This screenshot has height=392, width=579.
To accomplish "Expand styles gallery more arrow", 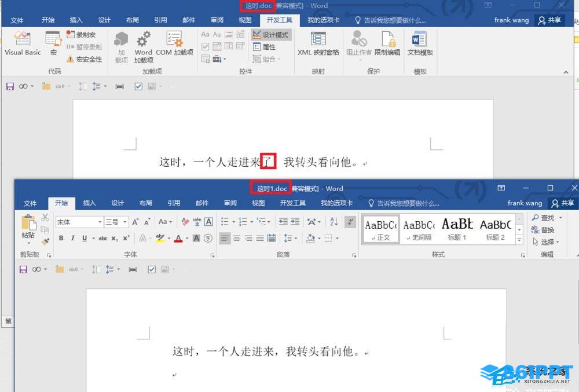I will (x=519, y=240).
